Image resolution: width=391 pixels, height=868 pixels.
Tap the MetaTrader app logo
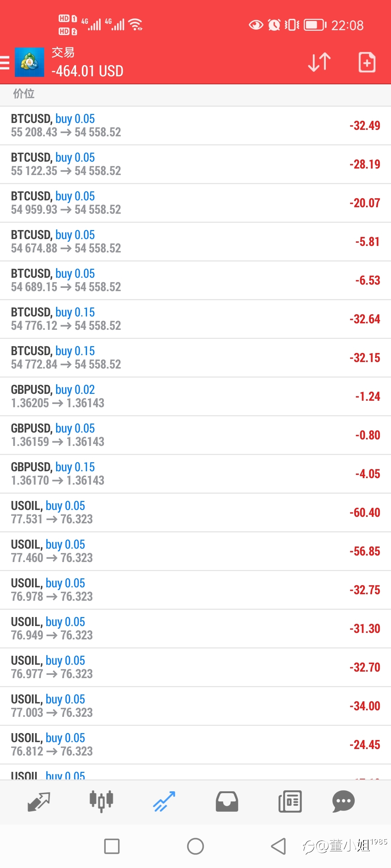point(29,62)
